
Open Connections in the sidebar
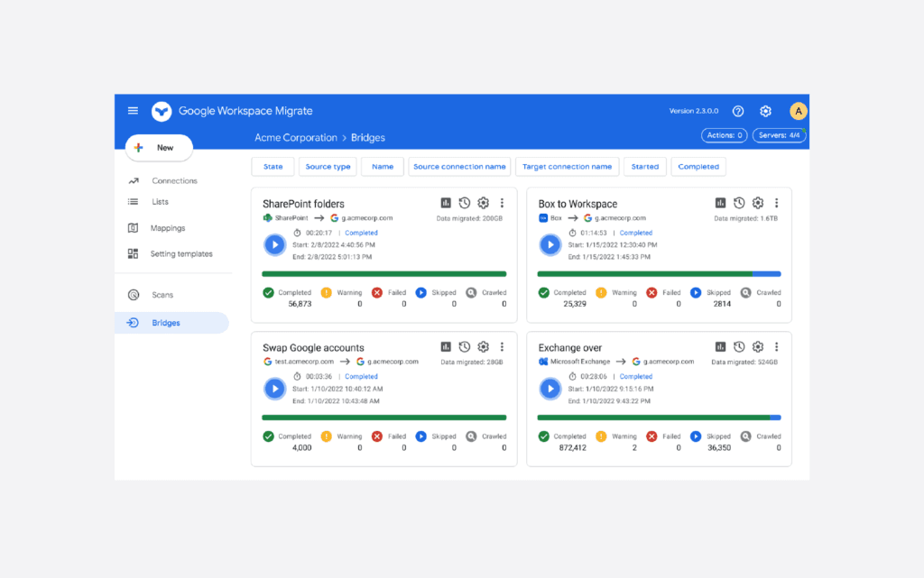click(x=172, y=180)
